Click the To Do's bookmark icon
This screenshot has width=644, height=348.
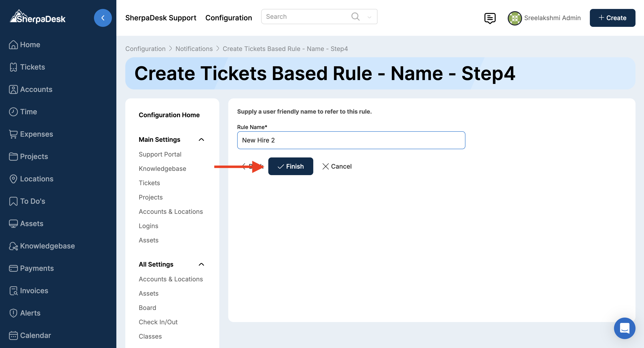[x=13, y=201]
